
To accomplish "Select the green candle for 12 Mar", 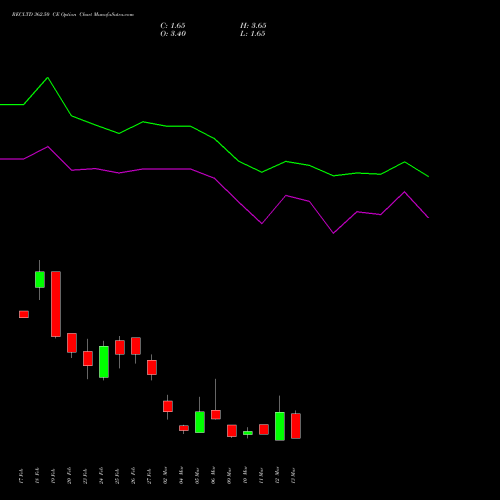I will pos(280,426).
